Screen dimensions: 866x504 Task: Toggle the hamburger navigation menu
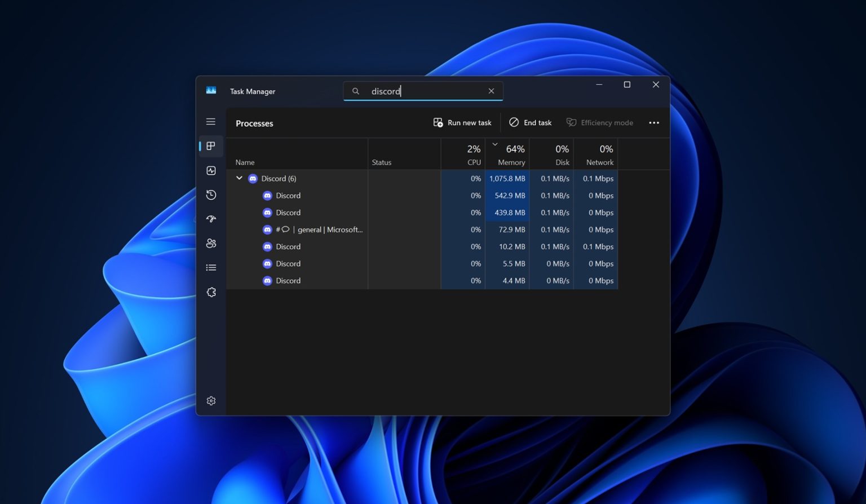click(x=211, y=122)
